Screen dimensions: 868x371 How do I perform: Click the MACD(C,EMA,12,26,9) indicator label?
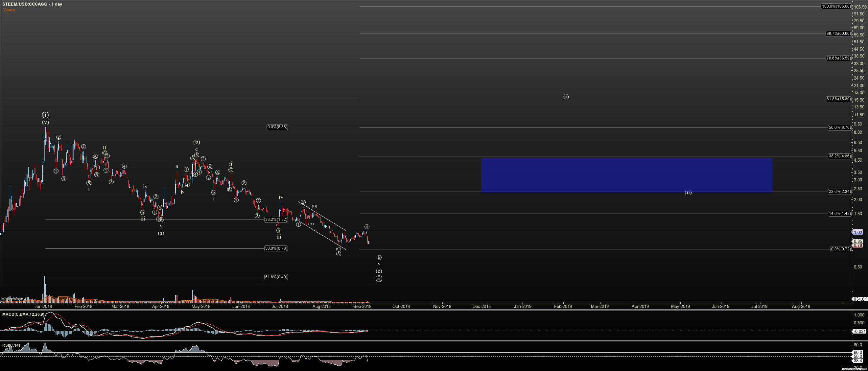[23, 314]
